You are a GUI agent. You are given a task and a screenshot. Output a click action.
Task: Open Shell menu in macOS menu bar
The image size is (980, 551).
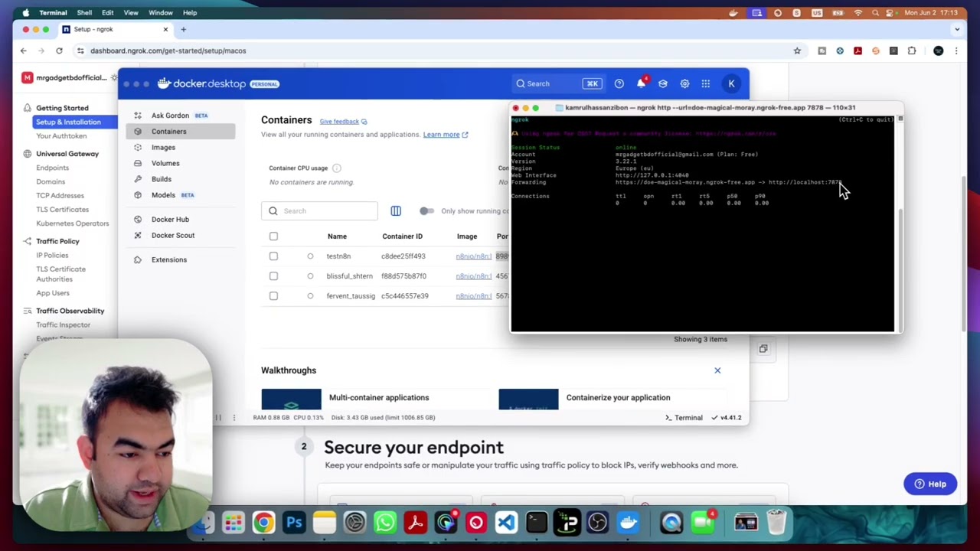click(84, 13)
